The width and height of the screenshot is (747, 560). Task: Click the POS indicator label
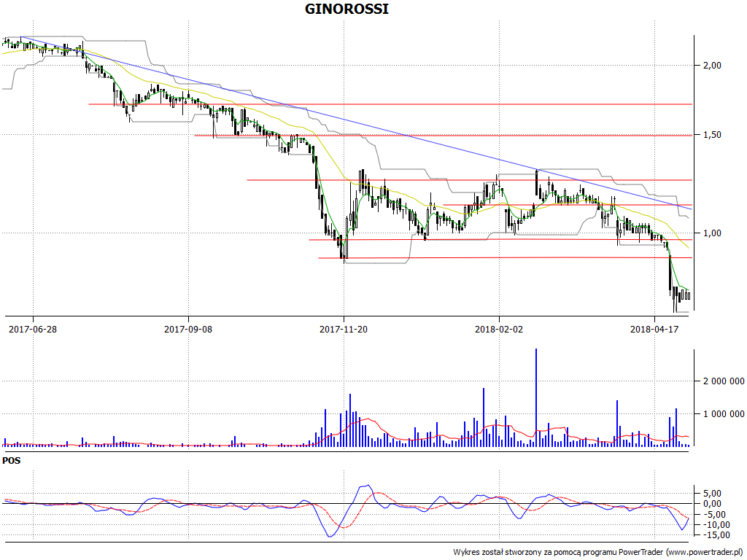tap(12, 461)
